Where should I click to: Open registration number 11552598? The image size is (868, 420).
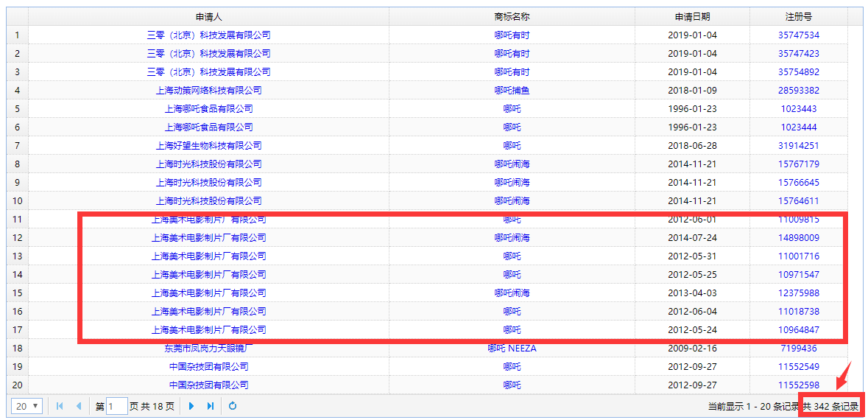coord(798,385)
